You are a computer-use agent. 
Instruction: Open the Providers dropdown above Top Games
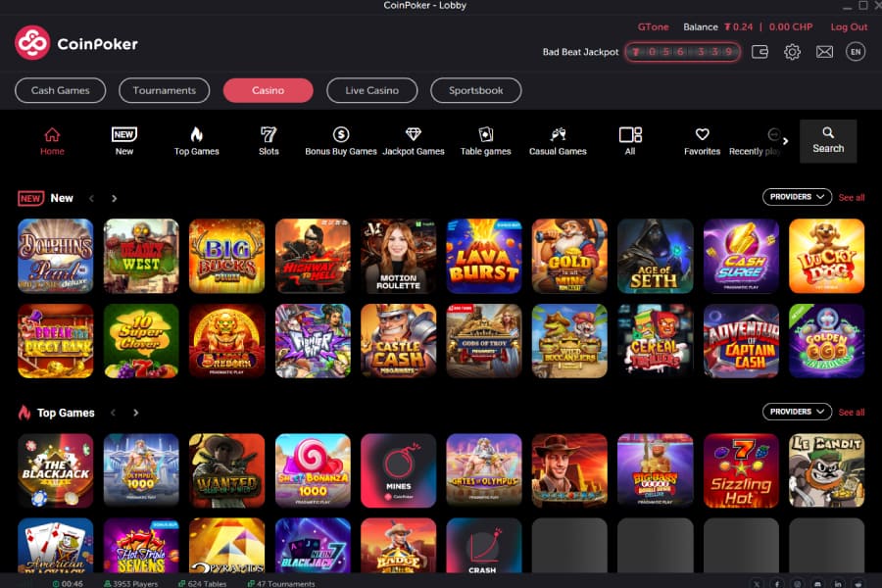[797, 412]
